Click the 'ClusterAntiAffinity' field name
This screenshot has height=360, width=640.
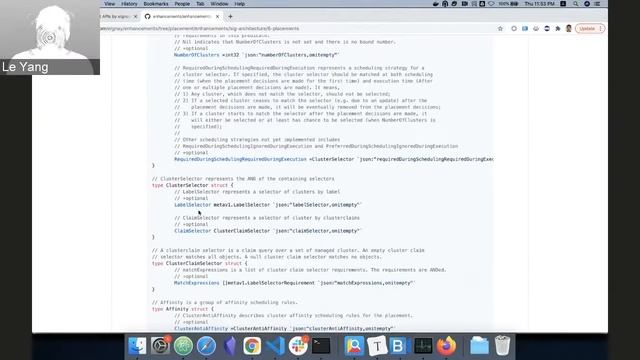pyautogui.click(x=201, y=329)
